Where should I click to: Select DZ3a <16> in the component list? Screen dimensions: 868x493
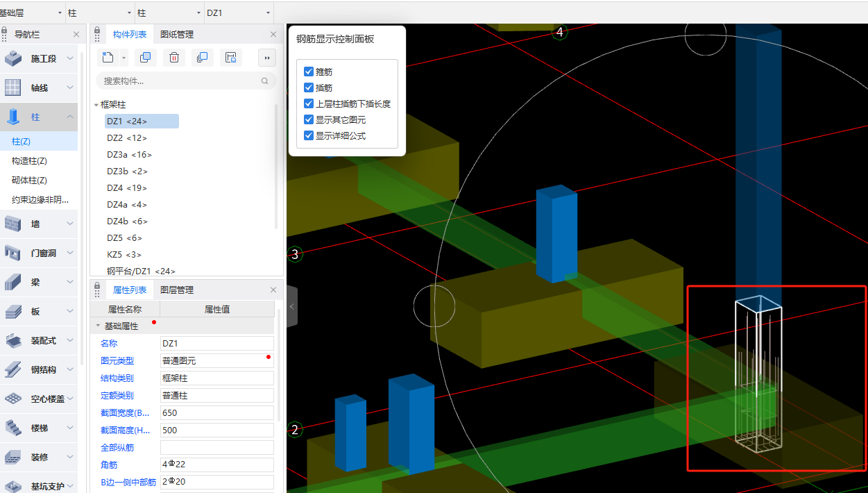click(x=129, y=155)
